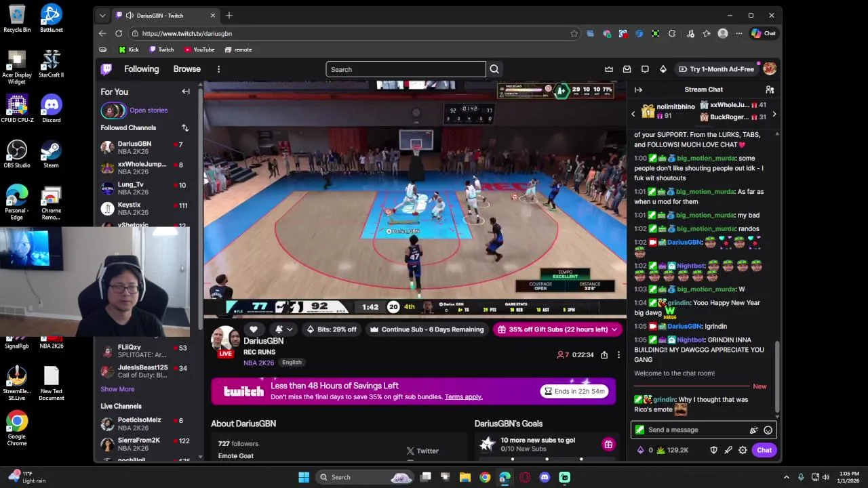Expand list with Show More link
This screenshot has width=868, height=488.
point(117,389)
